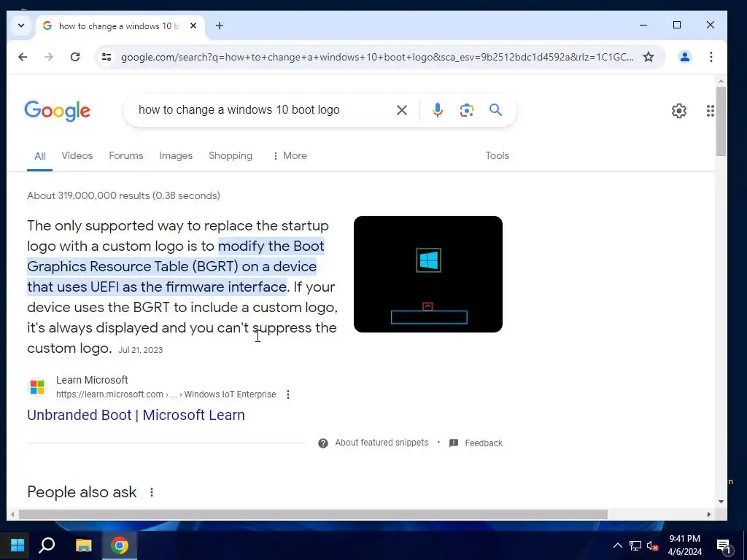Open the result options three-dot menu

tap(287, 394)
